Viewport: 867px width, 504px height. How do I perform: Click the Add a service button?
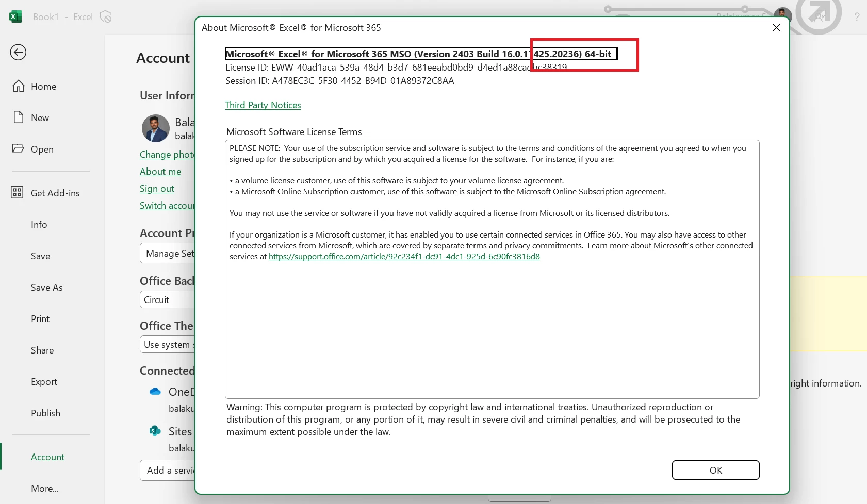pyautogui.click(x=168, y=470)
